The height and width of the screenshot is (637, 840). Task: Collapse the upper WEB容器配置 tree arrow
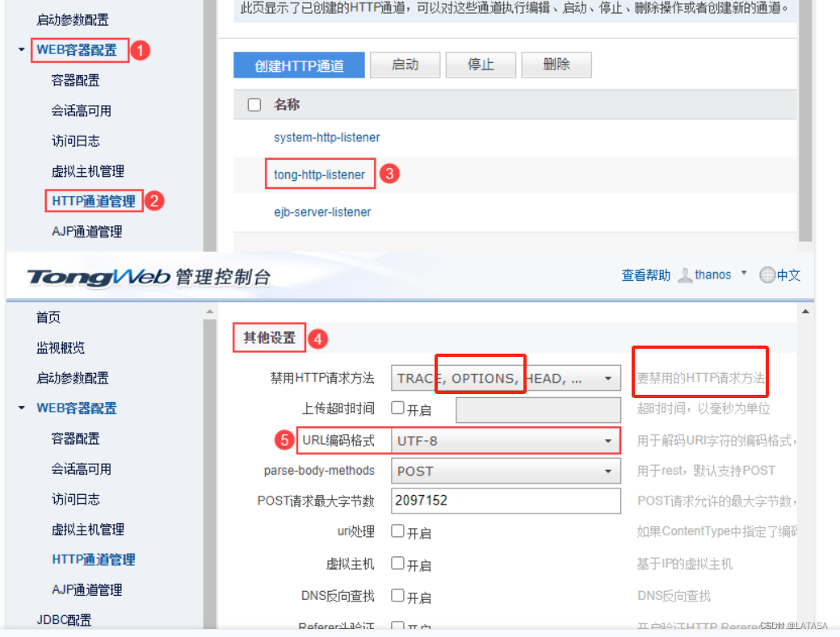point(22,49)
